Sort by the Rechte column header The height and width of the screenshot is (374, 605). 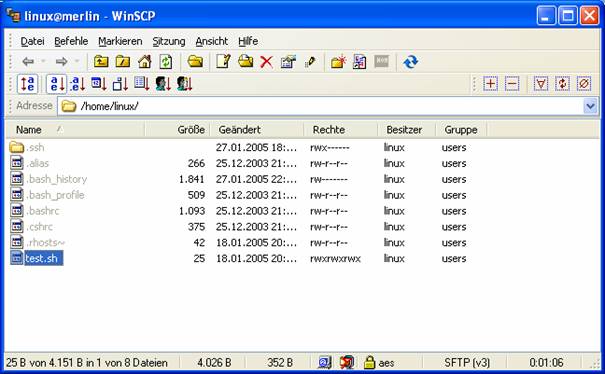point(340,130)
